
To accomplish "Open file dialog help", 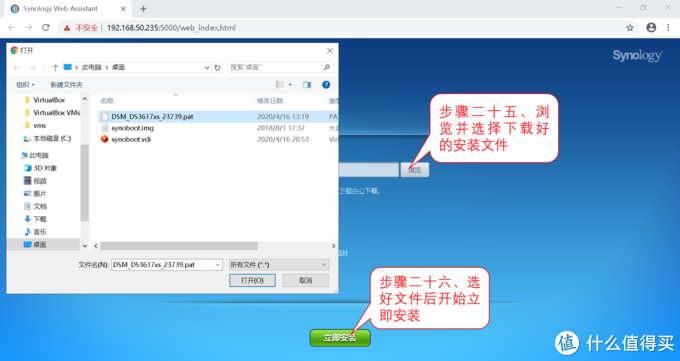I will coord(326,85).
